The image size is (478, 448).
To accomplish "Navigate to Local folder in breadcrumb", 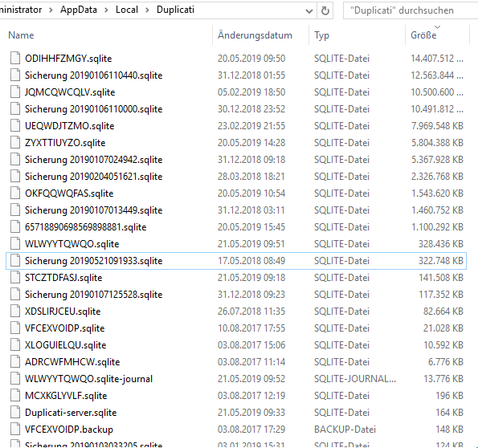I will [x=126, y=10].
